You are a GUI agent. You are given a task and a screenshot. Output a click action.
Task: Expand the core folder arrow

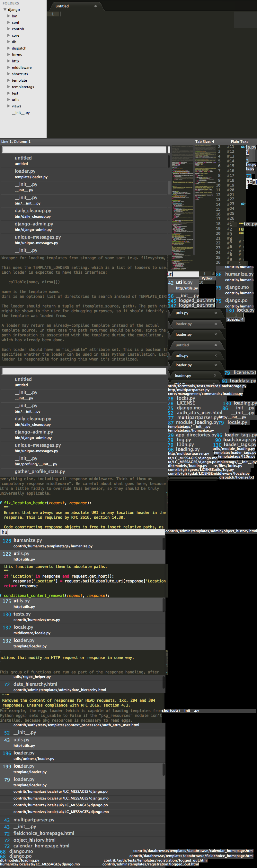coord(9,35)
